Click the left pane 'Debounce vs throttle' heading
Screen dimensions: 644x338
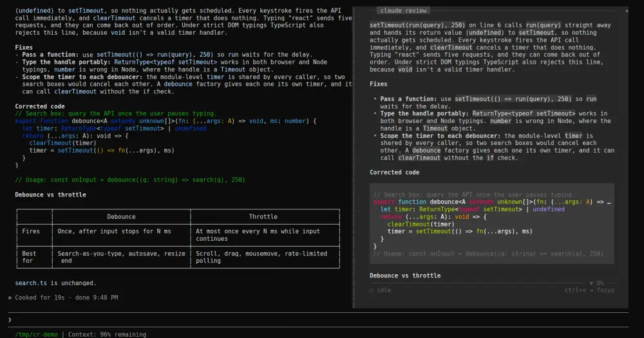click(x=50, y=194)
